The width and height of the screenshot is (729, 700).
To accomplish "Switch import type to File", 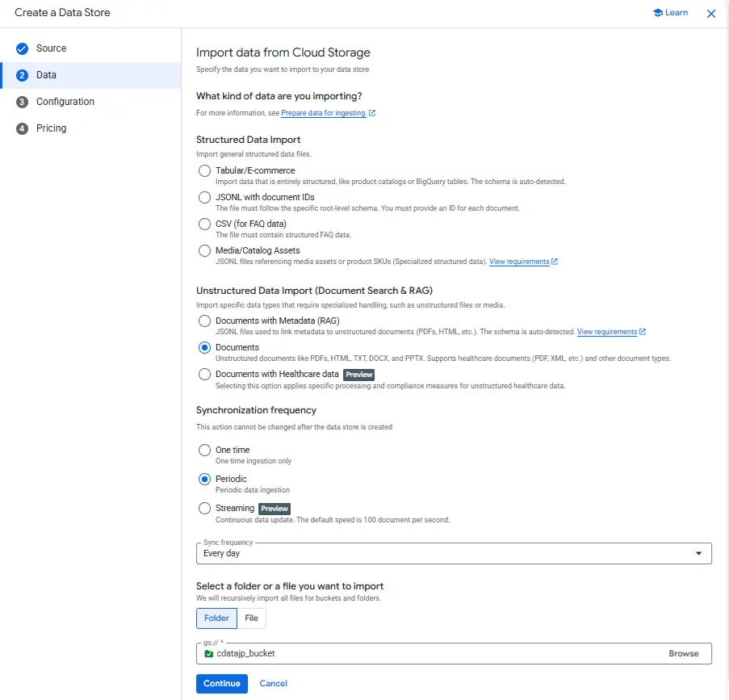I will (x=252, y=618).
